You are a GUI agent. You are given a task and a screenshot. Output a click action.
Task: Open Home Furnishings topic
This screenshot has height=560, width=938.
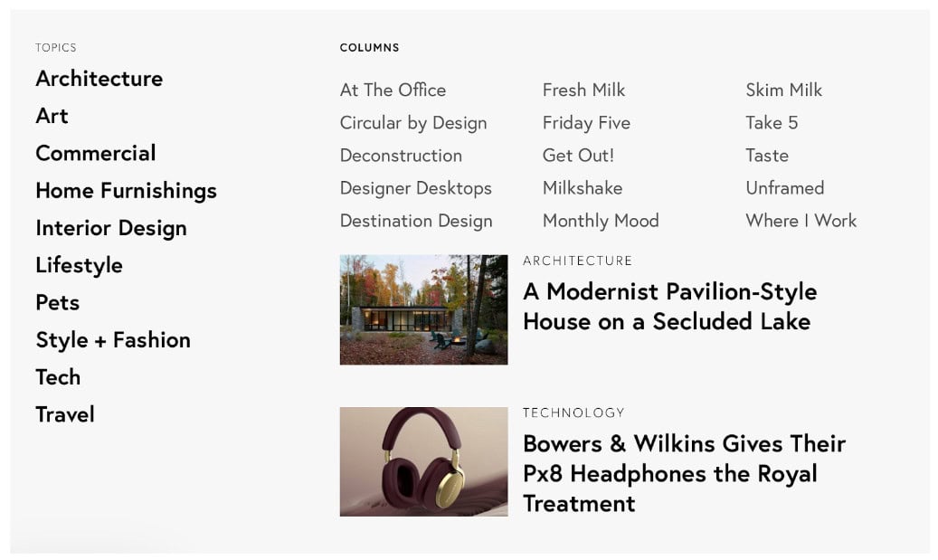tap(126, 191)
